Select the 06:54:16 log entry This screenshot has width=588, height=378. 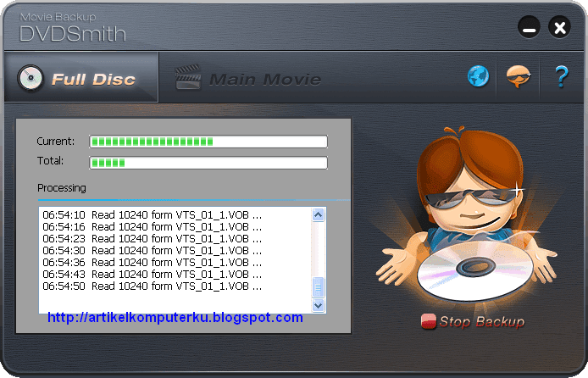point(153,227)
